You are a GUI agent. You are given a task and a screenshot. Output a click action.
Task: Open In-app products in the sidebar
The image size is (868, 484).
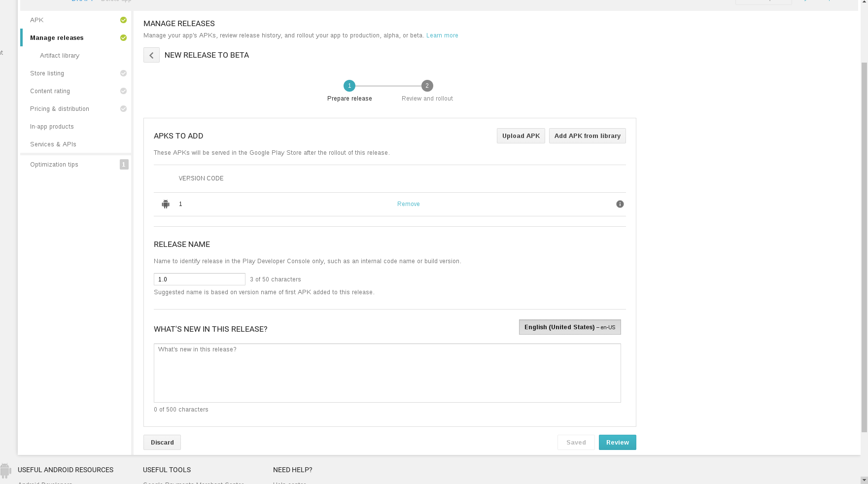pos(52,127)
